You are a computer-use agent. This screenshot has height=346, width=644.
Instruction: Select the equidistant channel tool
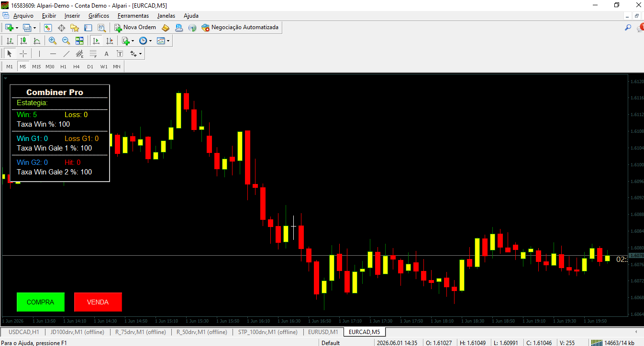(79, 54)
